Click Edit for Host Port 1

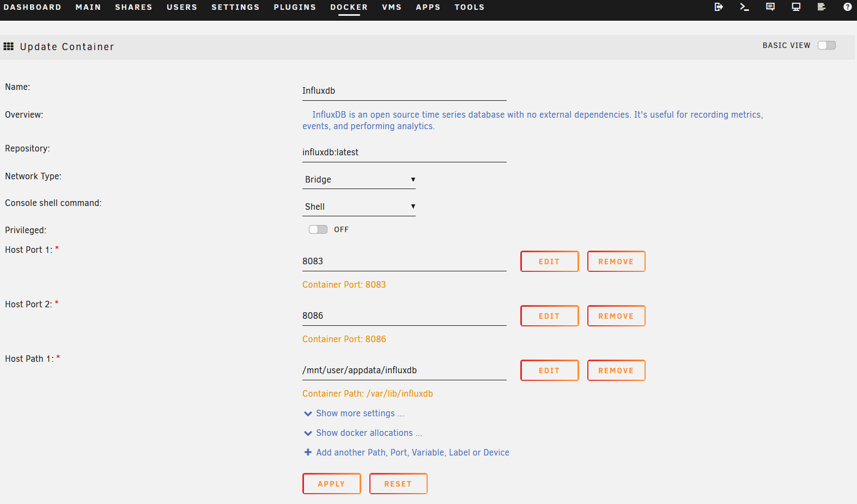pos(549,262)
